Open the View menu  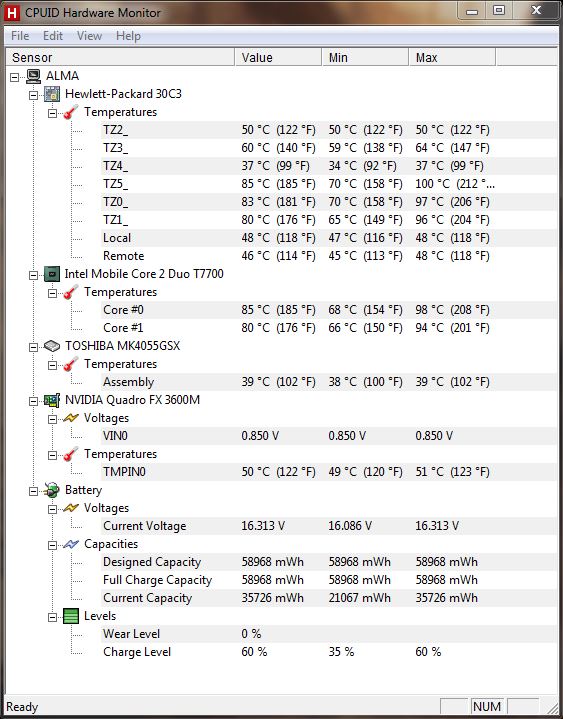point(89,36)
